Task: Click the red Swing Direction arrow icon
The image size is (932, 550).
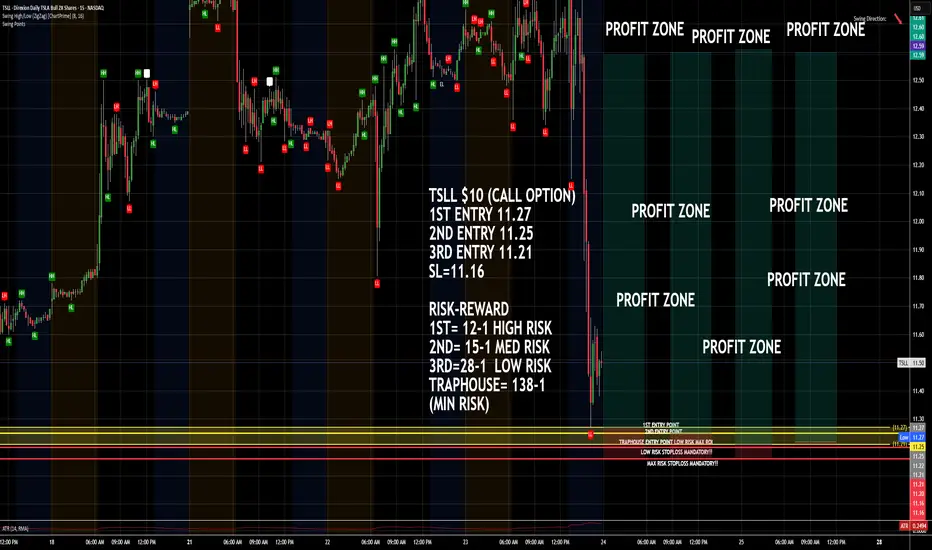Action: 898,19
